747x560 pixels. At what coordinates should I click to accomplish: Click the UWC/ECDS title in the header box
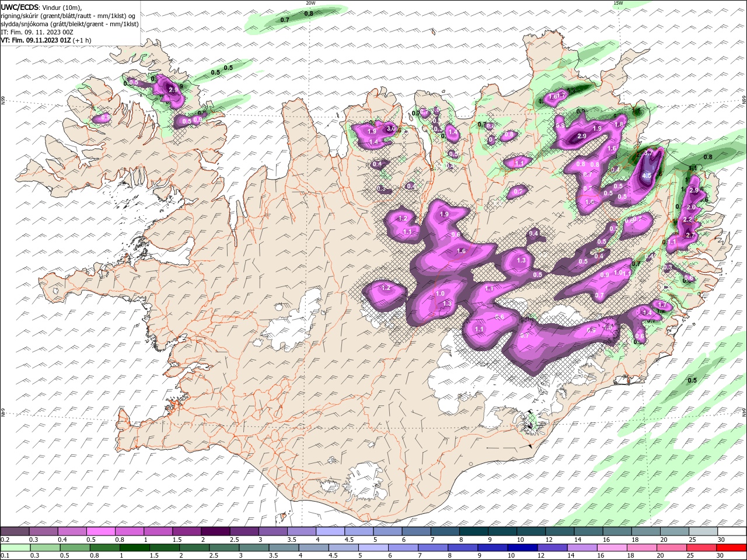[19, 7]
